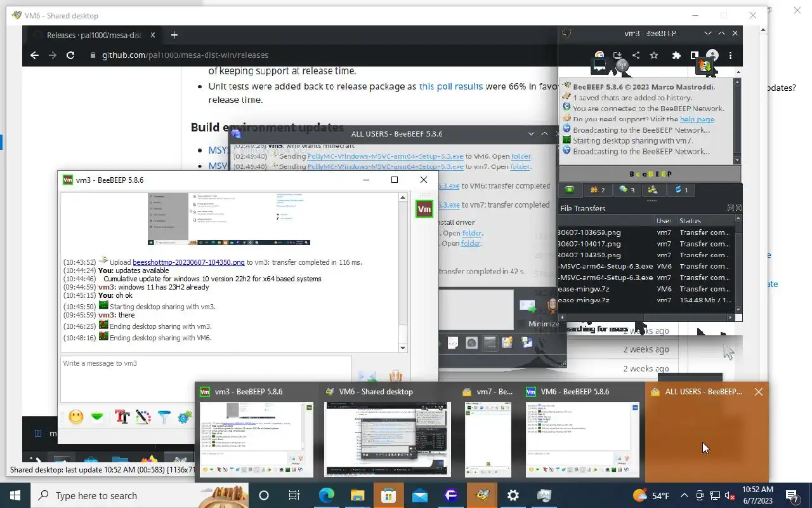Open the emoticon picker in vm3 chat
This screenshot has height=508, width=812.
[x=76, y=417]
